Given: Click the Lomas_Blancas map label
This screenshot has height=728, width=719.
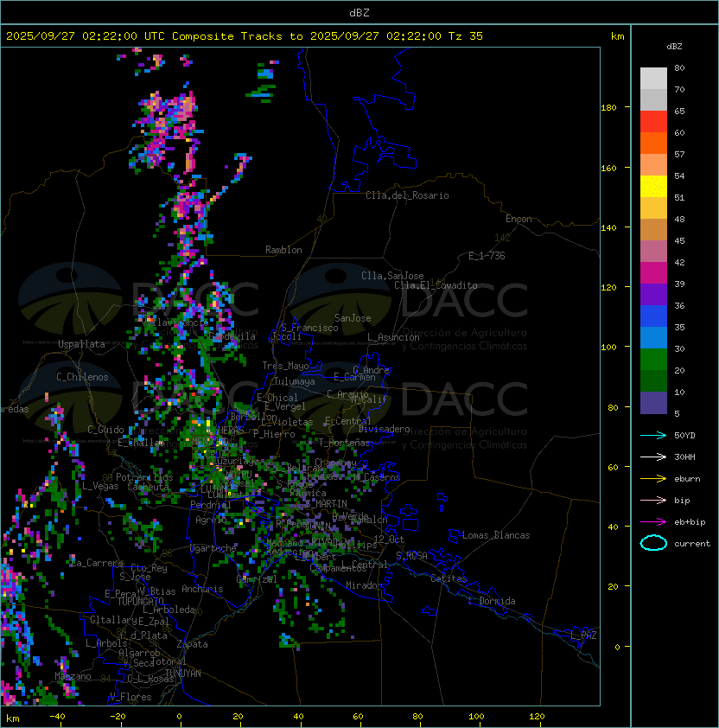Looking at the screenshot, I should [496, 535].
